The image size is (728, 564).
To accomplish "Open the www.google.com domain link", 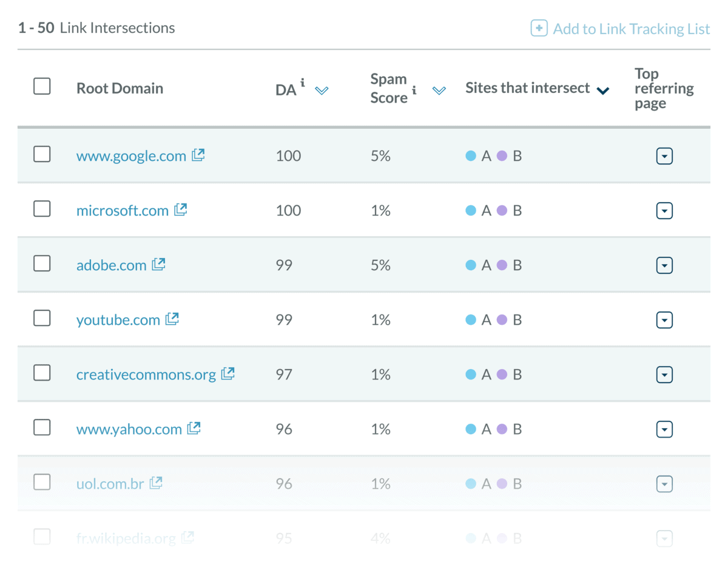I will (x=131, y=156).
